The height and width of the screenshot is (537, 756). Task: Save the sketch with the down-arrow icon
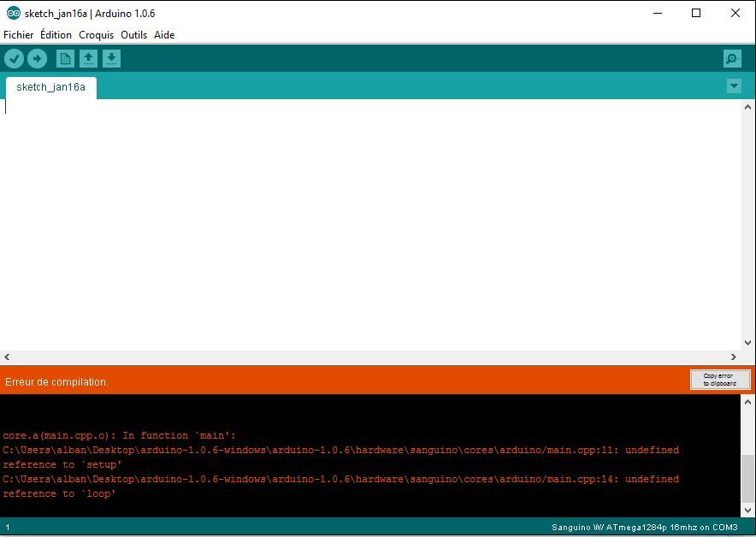(x=111, y=59)
